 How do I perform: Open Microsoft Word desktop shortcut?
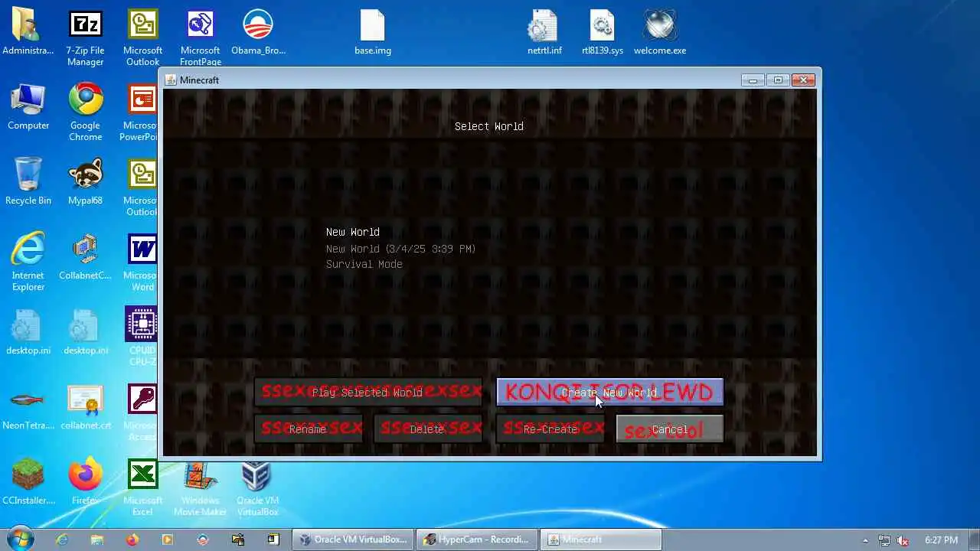tap(141, 262)
